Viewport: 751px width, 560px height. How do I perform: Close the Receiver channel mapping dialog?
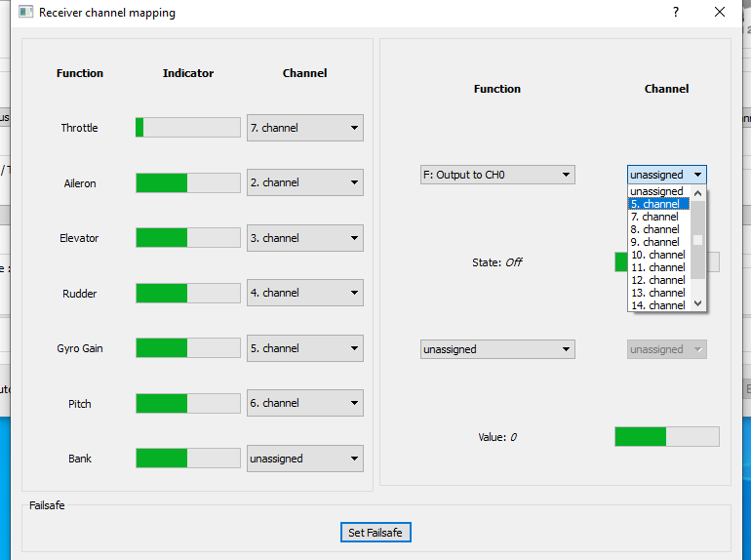pos(720,13)
